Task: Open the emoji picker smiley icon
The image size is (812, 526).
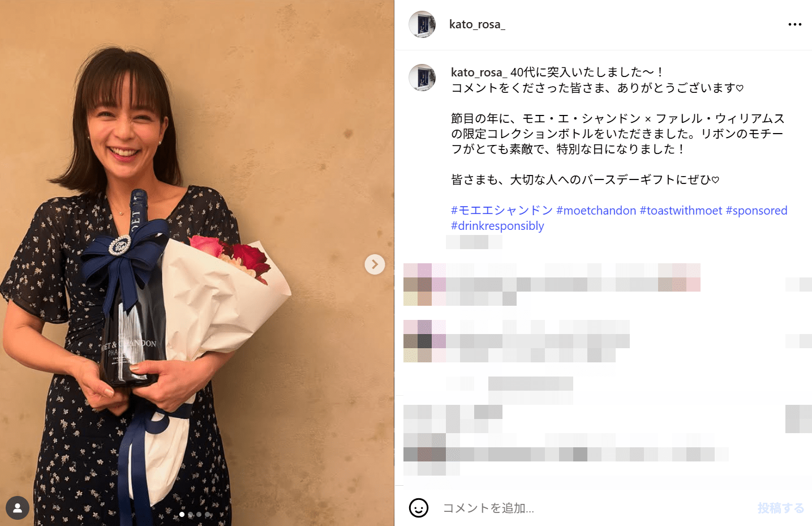Action: click(x=419, y=508)
